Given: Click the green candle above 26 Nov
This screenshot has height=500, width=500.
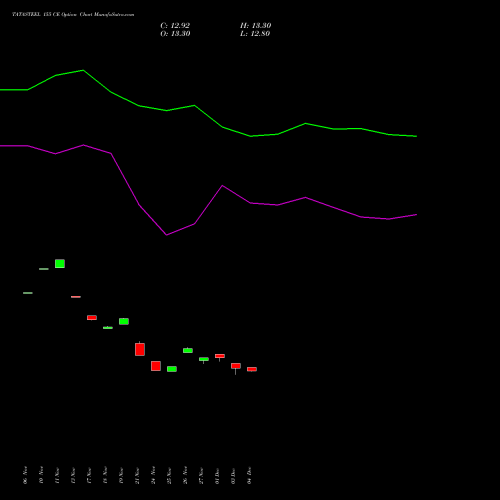Looking at the screenshot, I should point(188,350).
